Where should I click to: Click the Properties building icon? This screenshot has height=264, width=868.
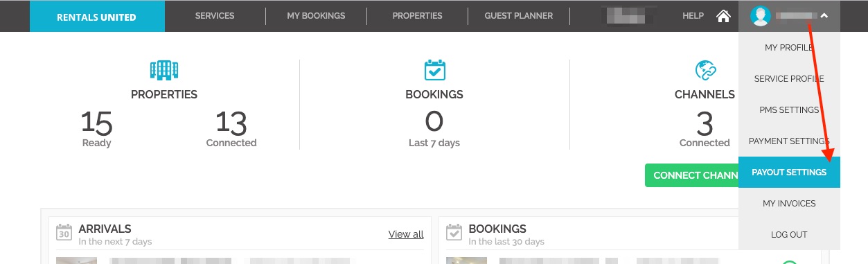click(x=164, y=70)
